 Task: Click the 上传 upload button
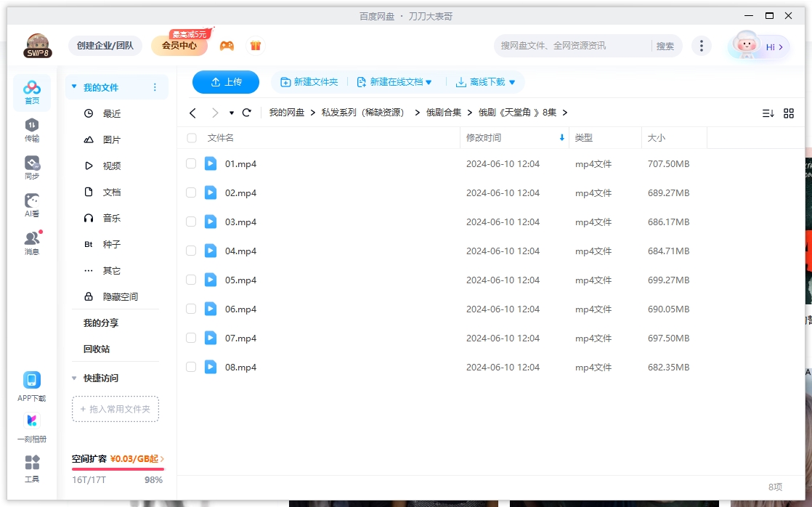click(x=225, y=82)
